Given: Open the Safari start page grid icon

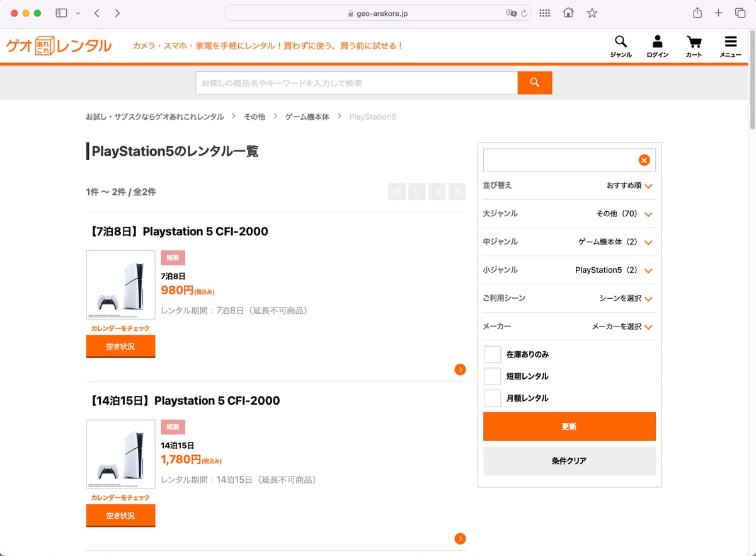Looking at the screenshot, I should click(545, 13).
